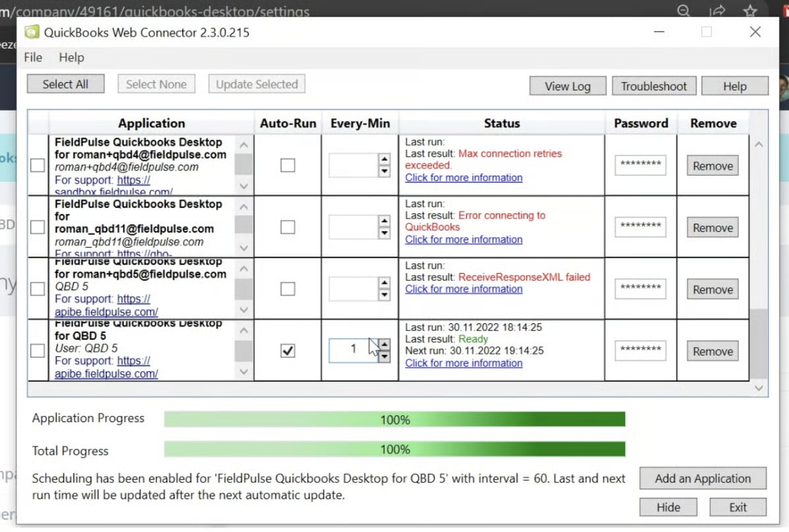Open more information for Ready status row
Screen dimensions: 789x532
[x=464, y=363]
